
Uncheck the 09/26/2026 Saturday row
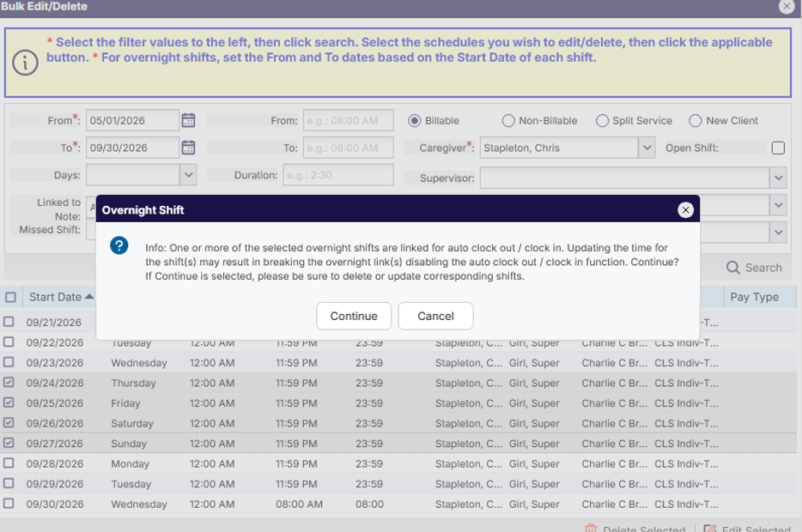(x=9, y=423)
